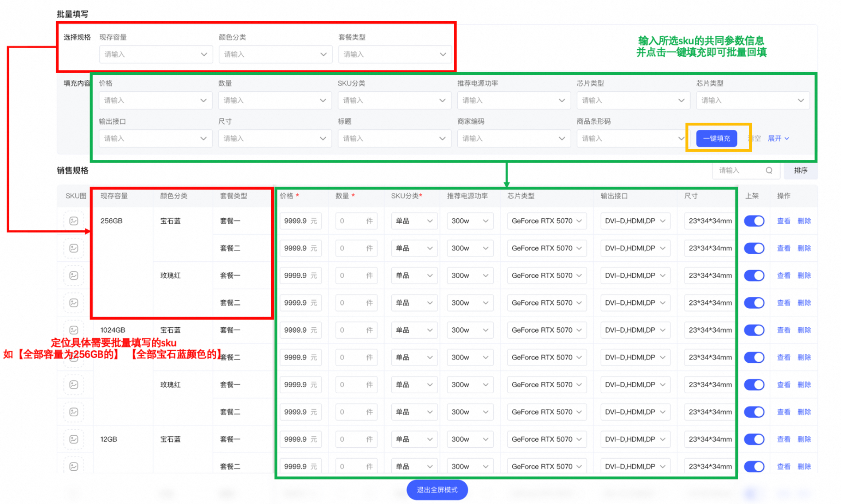
Task: Focus quantity field in 12GB 宝石蓝 套餐一 row
Action: pyautogui.click(x=356, y=439)
